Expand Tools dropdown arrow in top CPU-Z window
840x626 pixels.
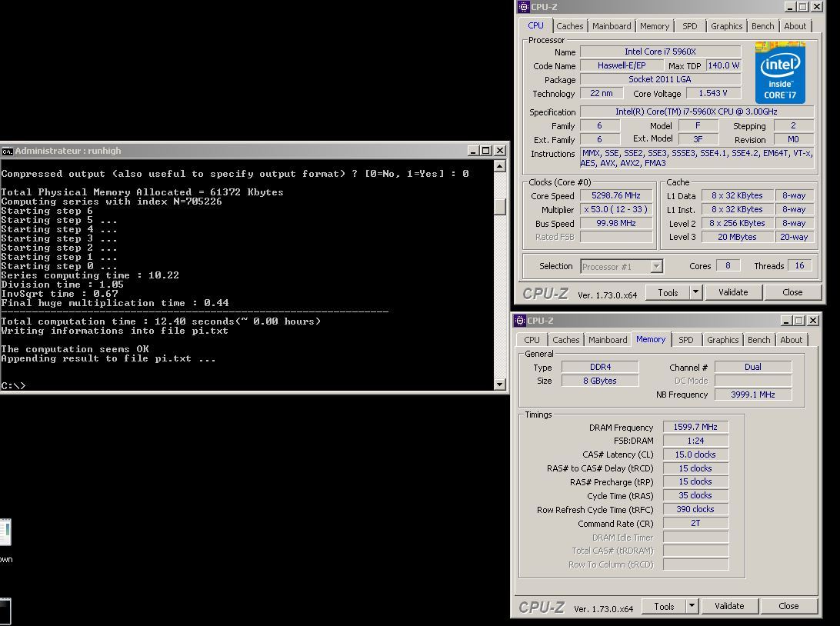[695, 292]
